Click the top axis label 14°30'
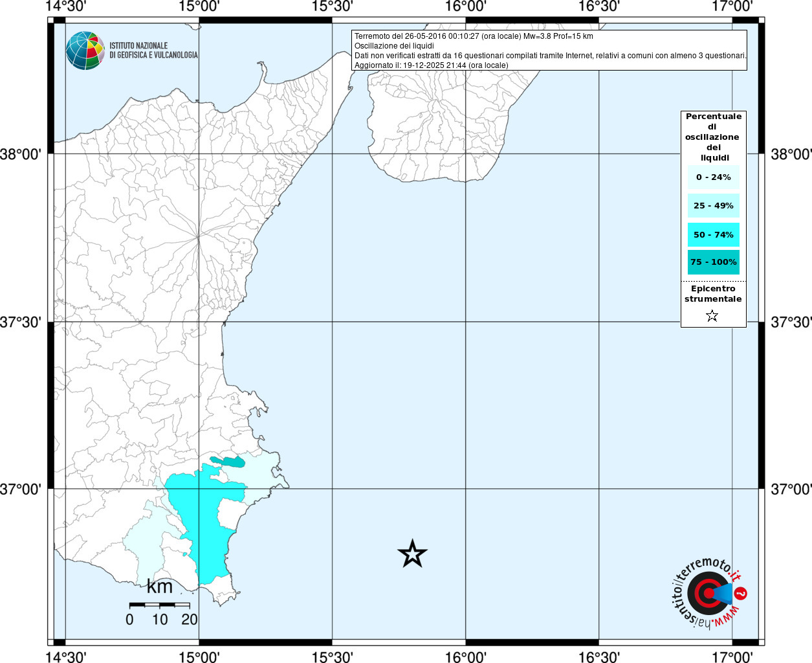This screenshot has width=812, height=663. 65,6
